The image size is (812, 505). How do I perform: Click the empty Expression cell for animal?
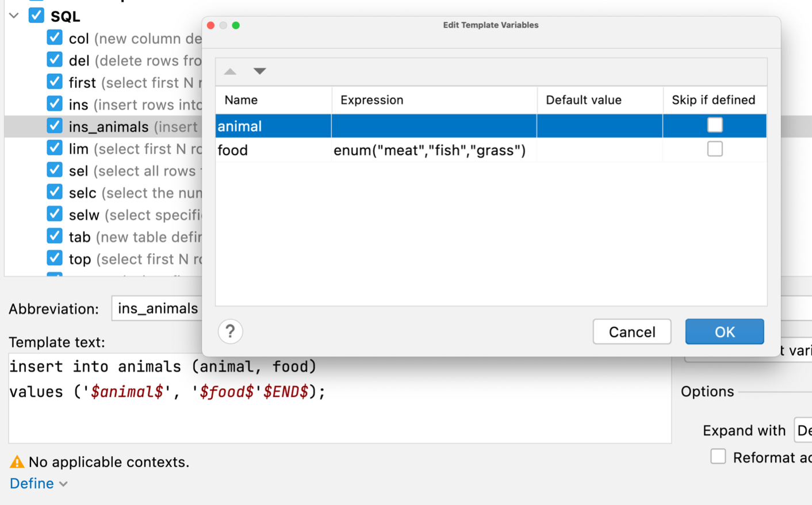(434, 126)
